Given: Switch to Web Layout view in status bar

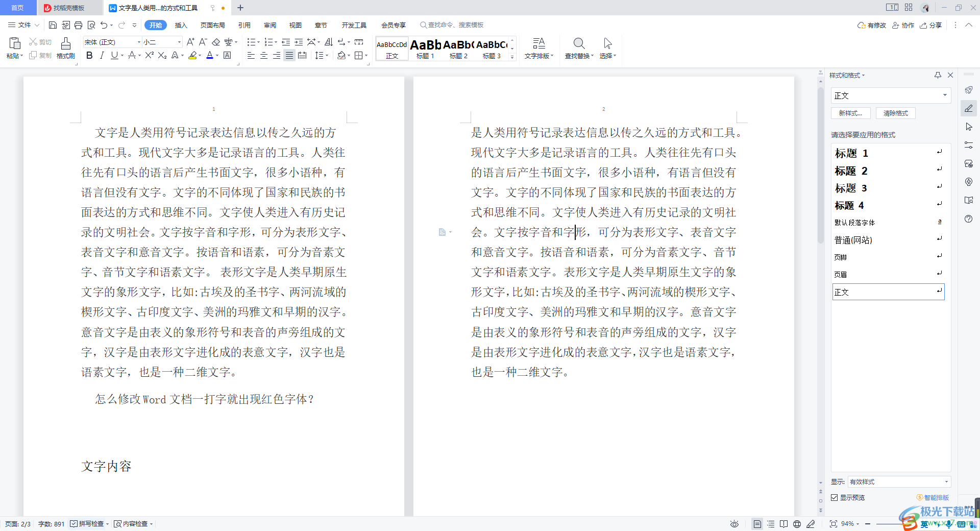Looking at the screenshot, I should [x=797, y=524].
